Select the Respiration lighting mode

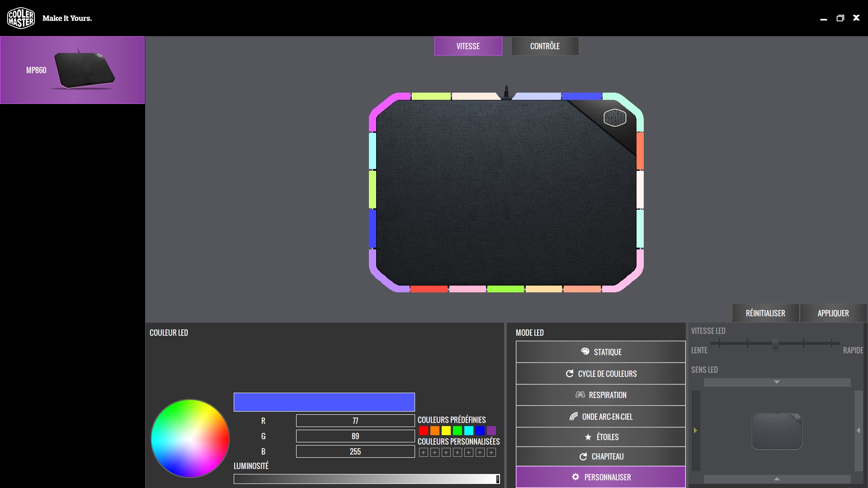[600, 395]
